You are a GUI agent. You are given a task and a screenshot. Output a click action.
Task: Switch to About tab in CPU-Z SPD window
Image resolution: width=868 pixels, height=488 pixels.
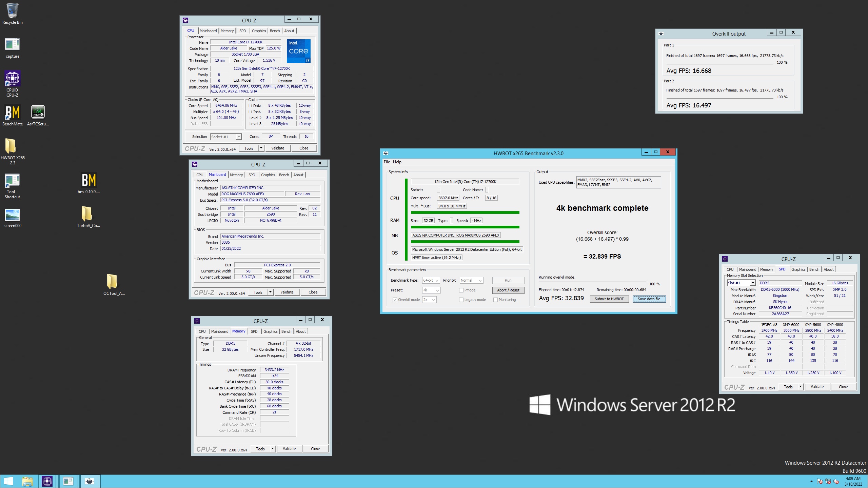click(828, 269)
